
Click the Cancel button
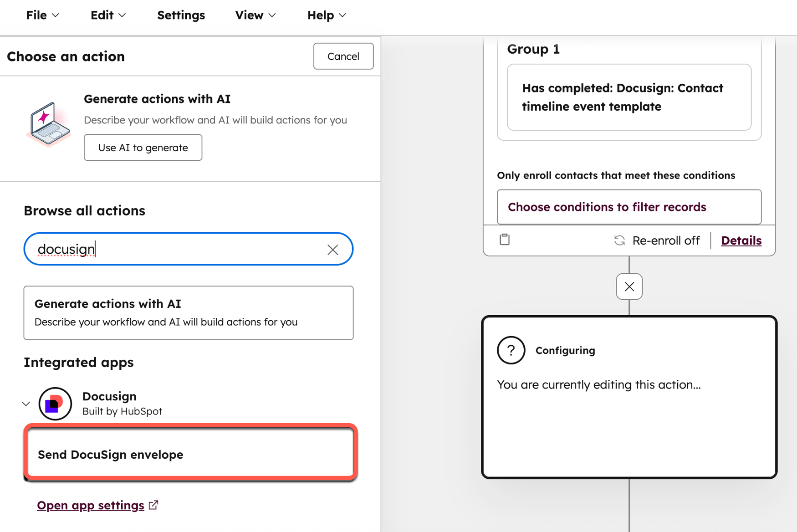tap(343, 56)
